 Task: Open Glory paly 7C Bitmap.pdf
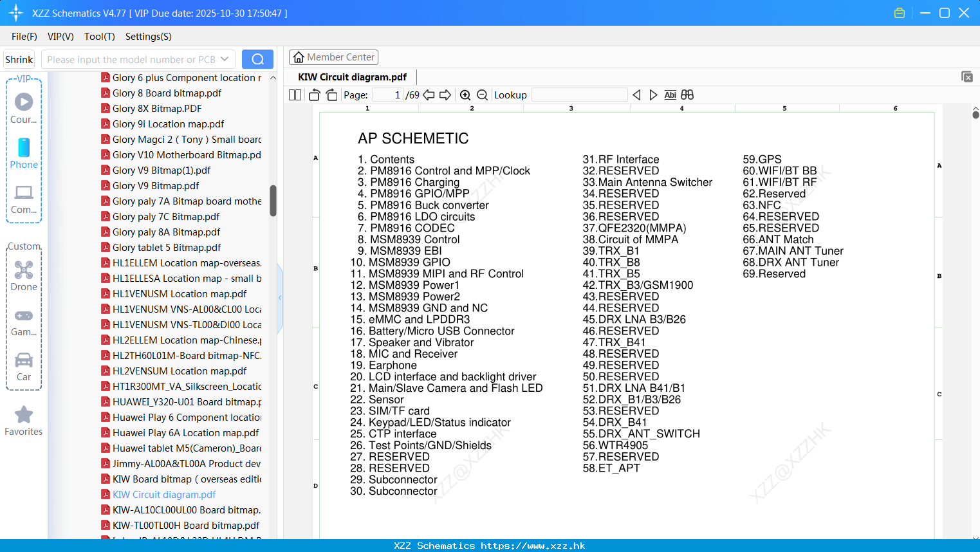(x=166, y=217)
